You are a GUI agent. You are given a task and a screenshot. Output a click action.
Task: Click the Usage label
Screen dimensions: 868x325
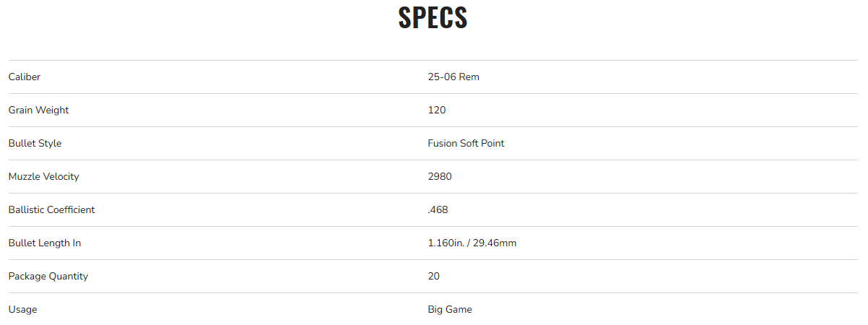click(x=22, y=310)
